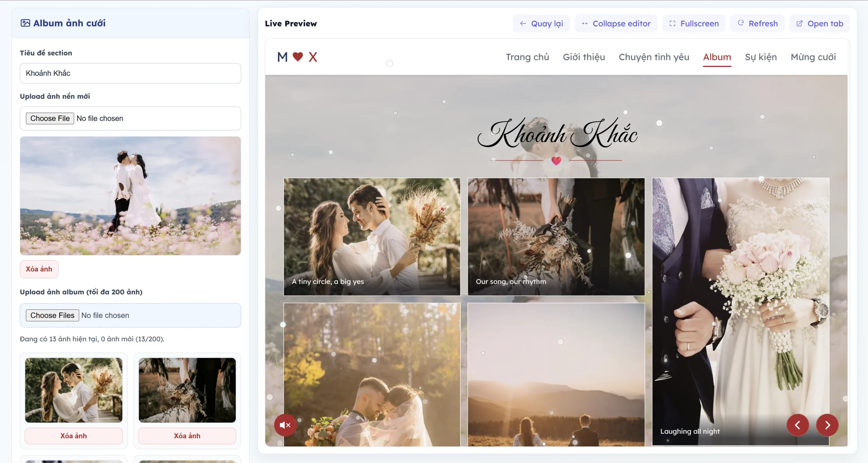The height and width of the screenshot is (463, 868).
Task: Open the Mừng cưới nav link
Action: coord(813,57)
